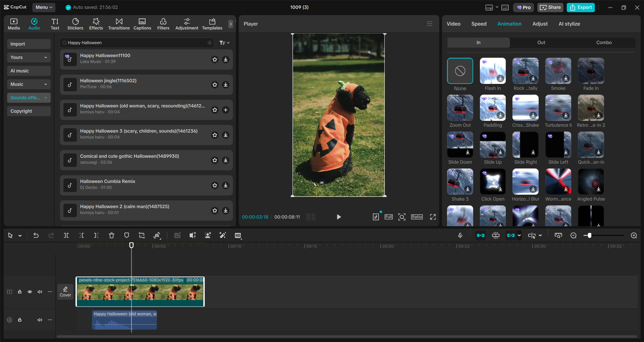Delete the selected clip
The image size is (644, 342).
111,235
